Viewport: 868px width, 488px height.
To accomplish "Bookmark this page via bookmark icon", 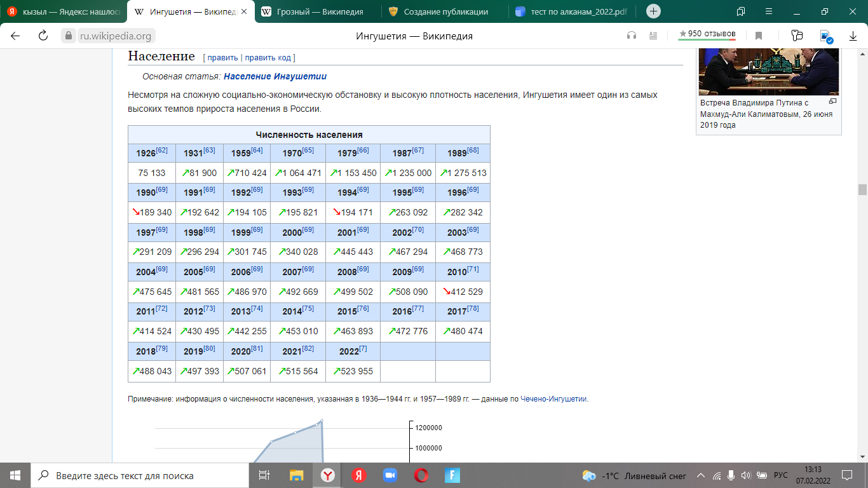I will click(758, 36).
